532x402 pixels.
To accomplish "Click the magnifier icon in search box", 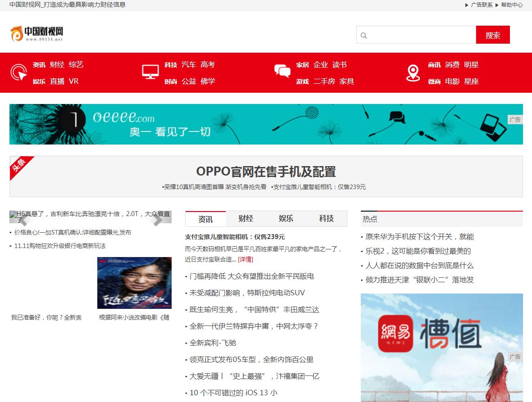I will (x=364, y=35).
